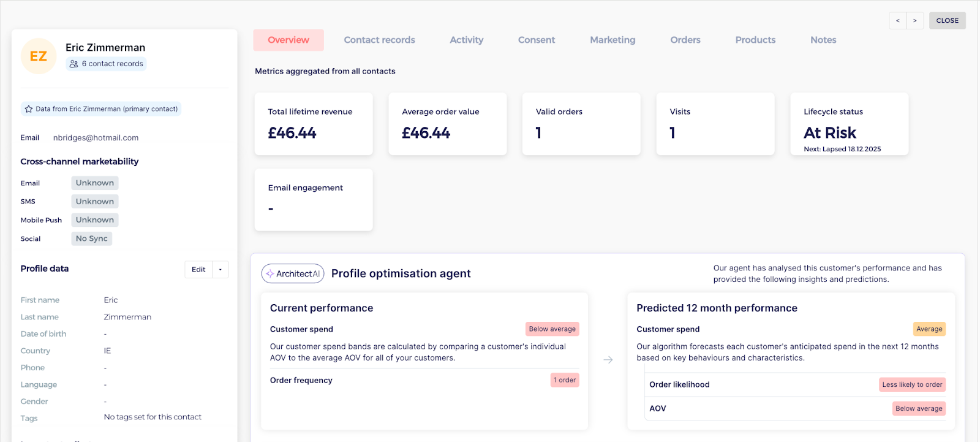Click the 6 contact records badge

click(x=106, y=64)
